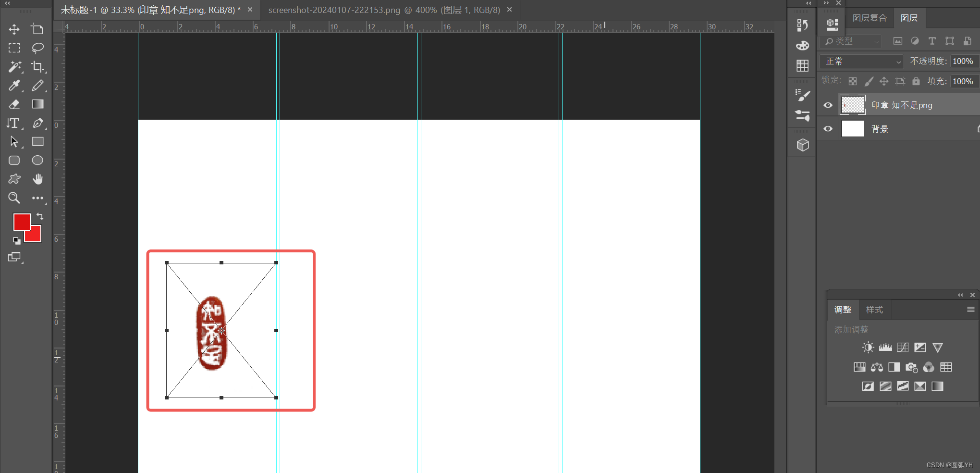Open the Adjustments panel flyout menu

tap(970, 310)
